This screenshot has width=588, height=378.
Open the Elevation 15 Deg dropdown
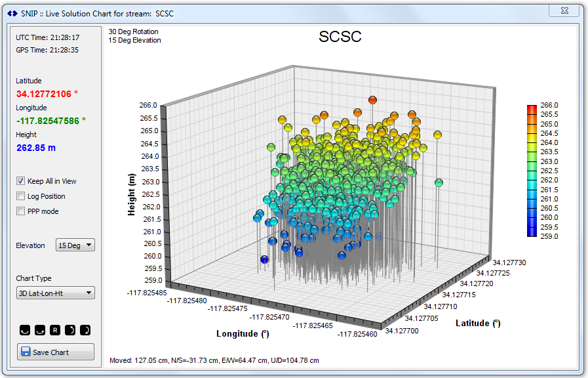(75, 245)
